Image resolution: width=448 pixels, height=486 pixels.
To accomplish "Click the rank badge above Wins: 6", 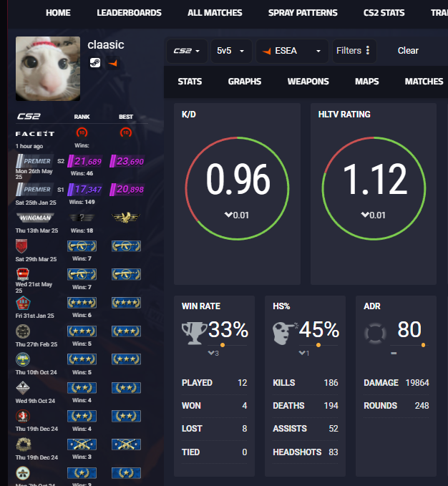I will [82, 303].
